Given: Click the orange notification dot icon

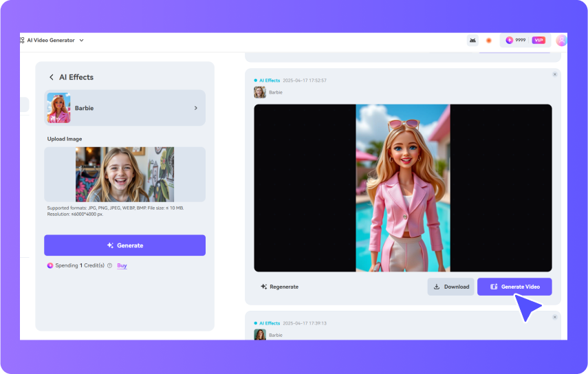Looking at the screenshot, I should pyautogui.click(x=489, y=41).
